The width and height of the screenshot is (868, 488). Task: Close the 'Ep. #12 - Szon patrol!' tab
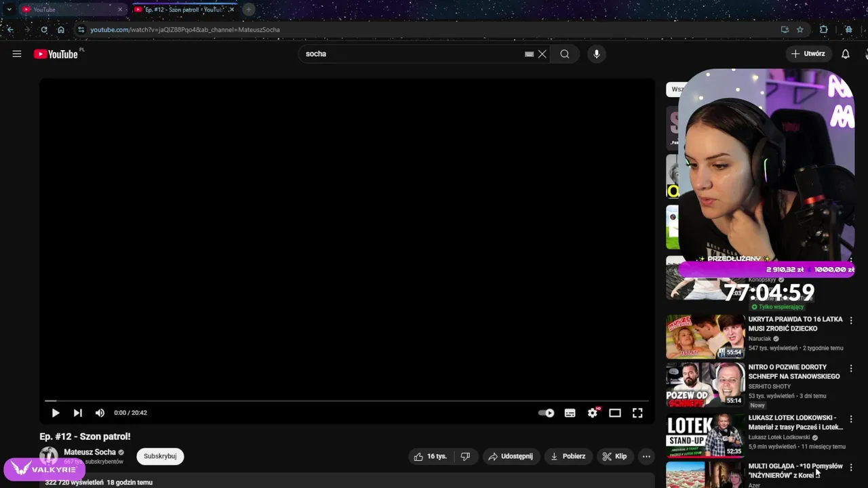pyautogui.click(x=231, y=9)
